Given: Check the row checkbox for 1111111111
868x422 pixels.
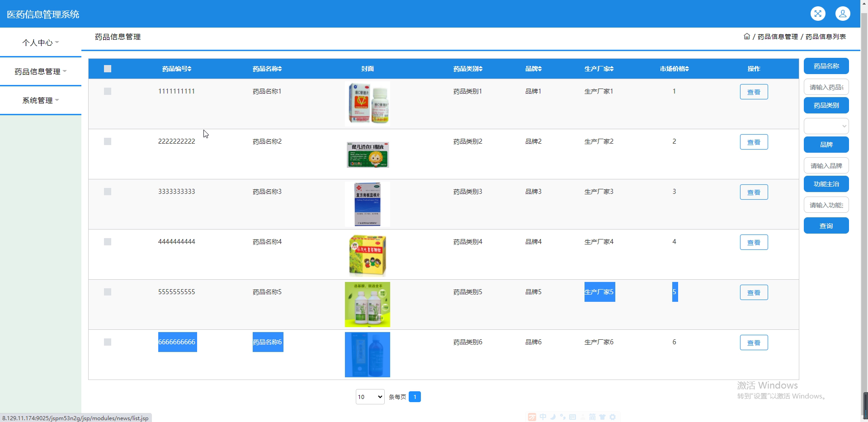Looking at the screenshot, I should (108, 91).
